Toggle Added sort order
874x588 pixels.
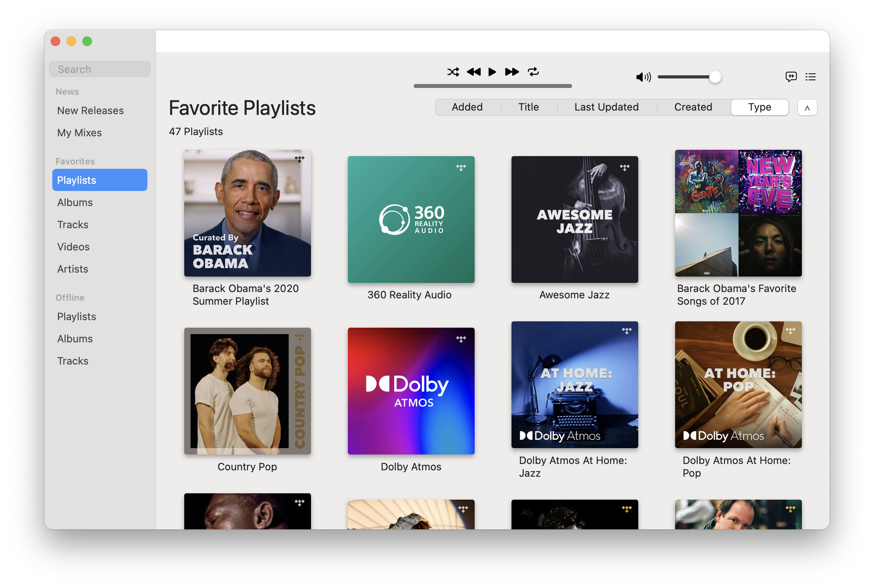coord(466,107)
